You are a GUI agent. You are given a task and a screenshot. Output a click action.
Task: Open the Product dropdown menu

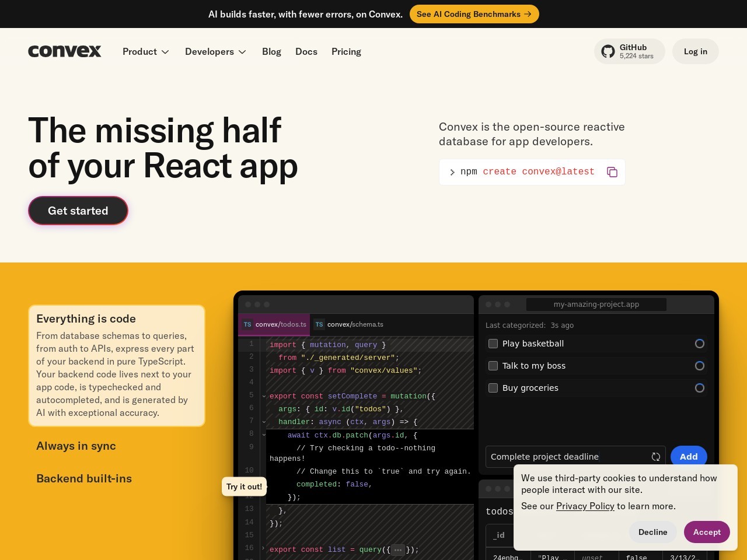[x=146, y=51]
